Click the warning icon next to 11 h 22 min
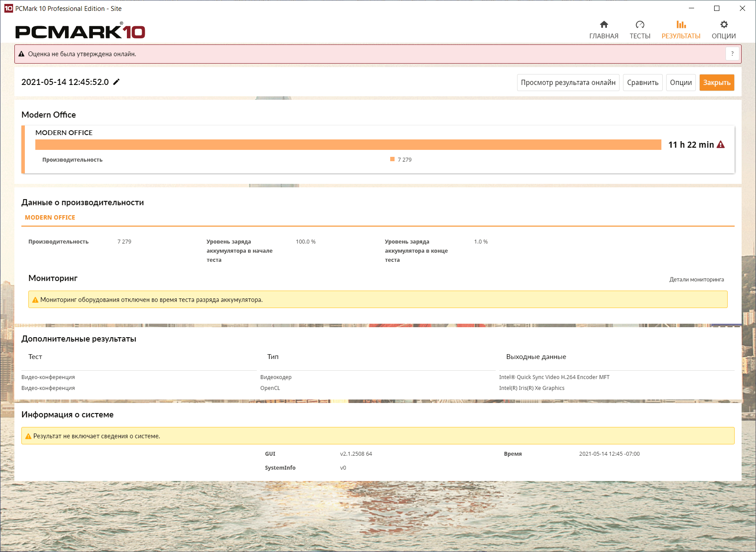 [x=721, y=144]
